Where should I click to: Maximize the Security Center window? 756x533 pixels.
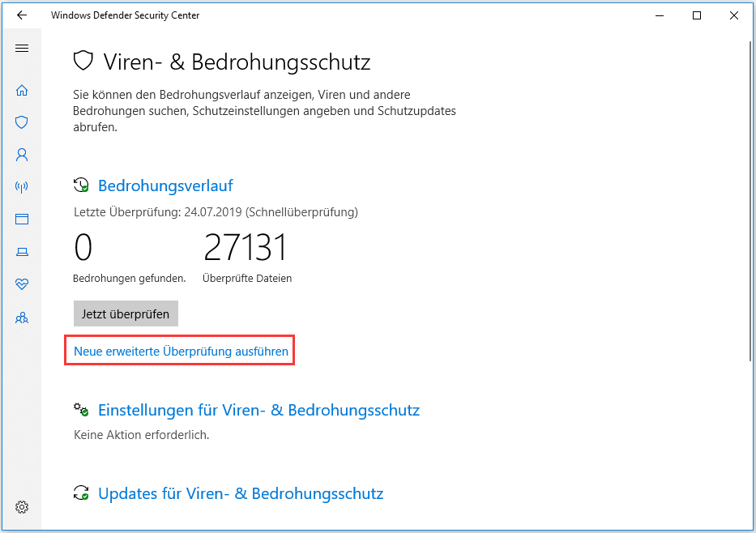pos(697,15)
